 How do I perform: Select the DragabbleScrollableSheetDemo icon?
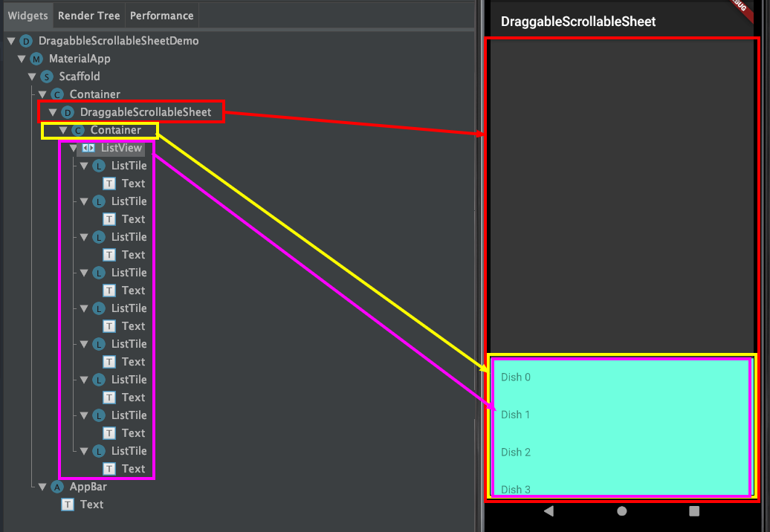pos(27,41)
